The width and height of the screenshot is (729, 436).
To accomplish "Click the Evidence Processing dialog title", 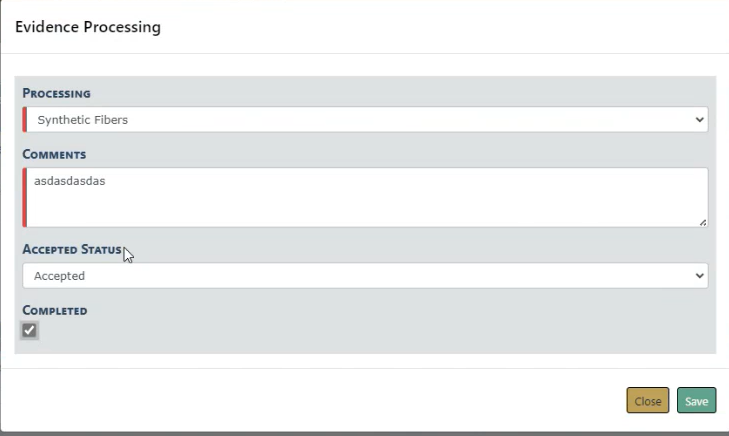I will tap(88, 27).
